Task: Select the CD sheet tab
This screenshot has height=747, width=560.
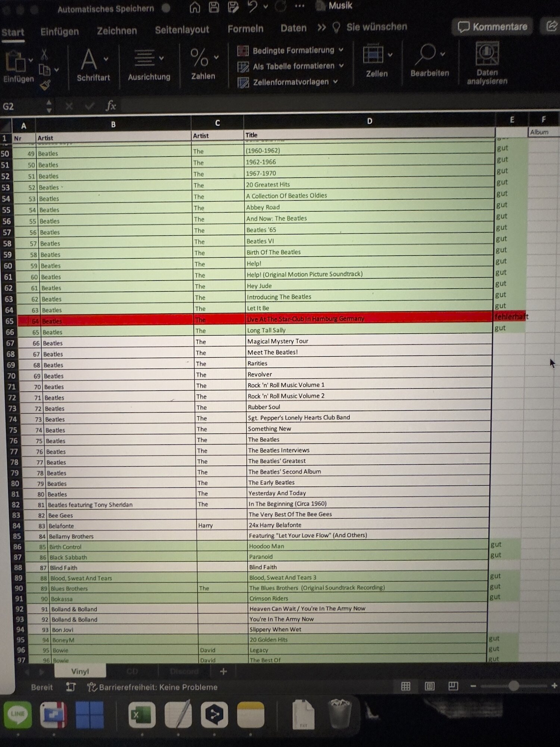Action: coord(132,672)
